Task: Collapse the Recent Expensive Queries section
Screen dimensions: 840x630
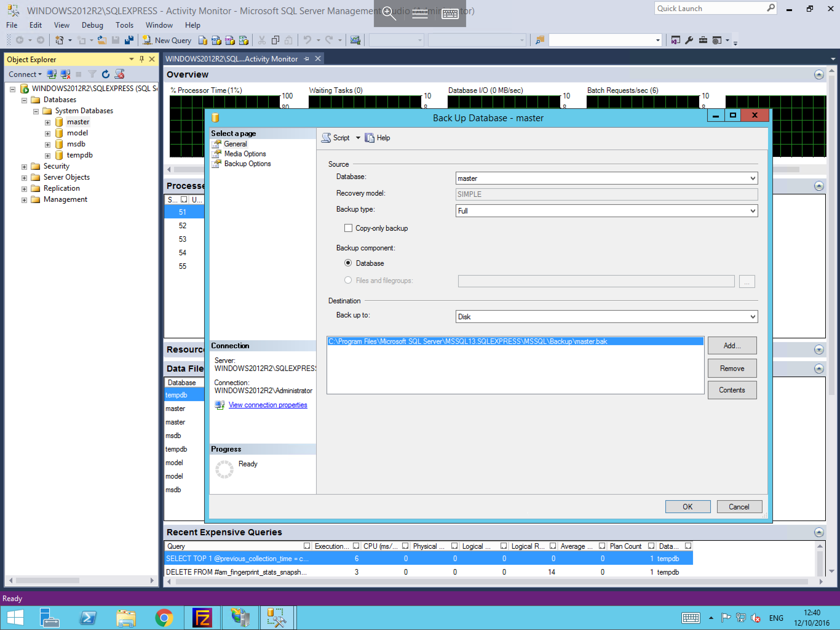Action: point(819,532)
